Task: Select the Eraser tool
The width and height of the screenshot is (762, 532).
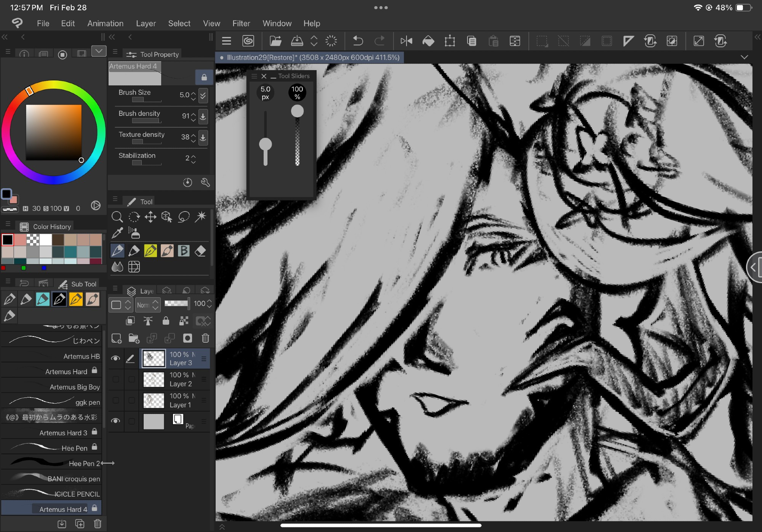Action: [x=200, y=251]
